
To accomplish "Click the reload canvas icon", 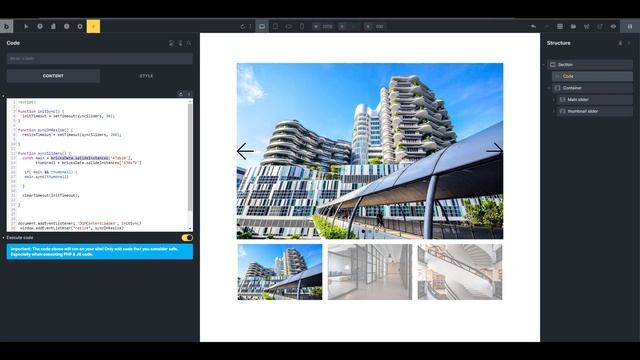I will coord(242,27).
